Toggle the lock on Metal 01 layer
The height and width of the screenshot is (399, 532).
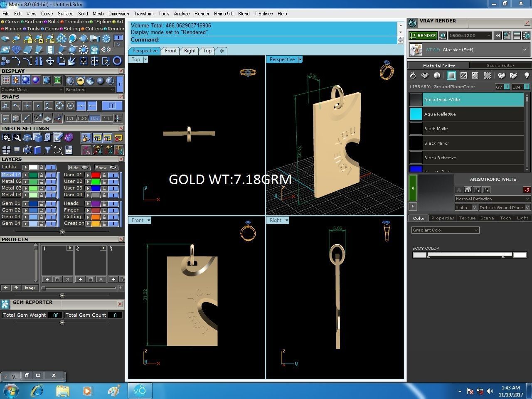tap(42, 175)
